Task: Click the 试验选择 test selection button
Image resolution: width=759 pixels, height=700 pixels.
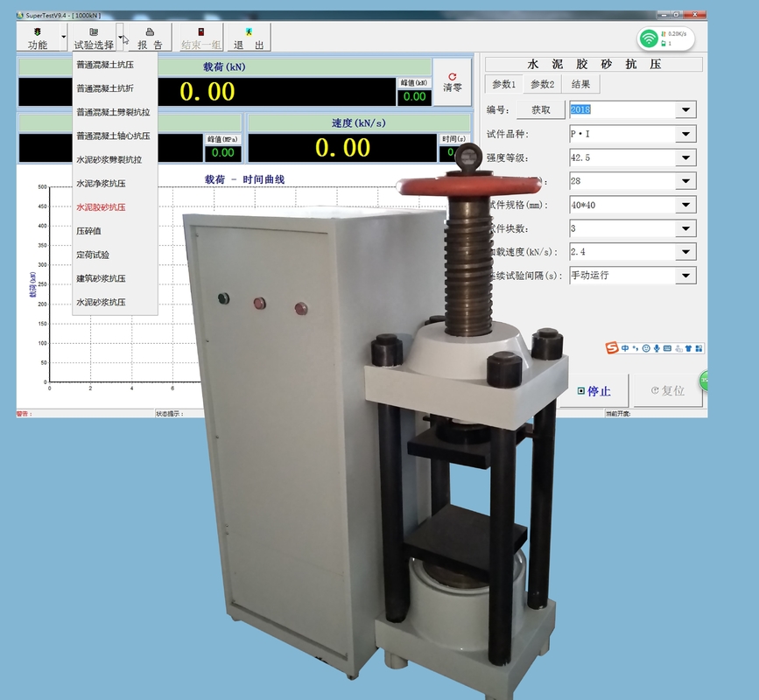Action: tap(94, 38)
